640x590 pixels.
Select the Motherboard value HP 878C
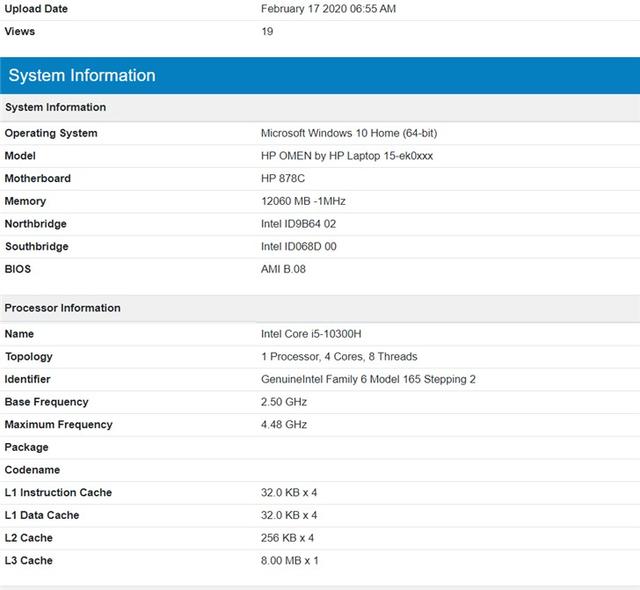click(x=282, y=178)
